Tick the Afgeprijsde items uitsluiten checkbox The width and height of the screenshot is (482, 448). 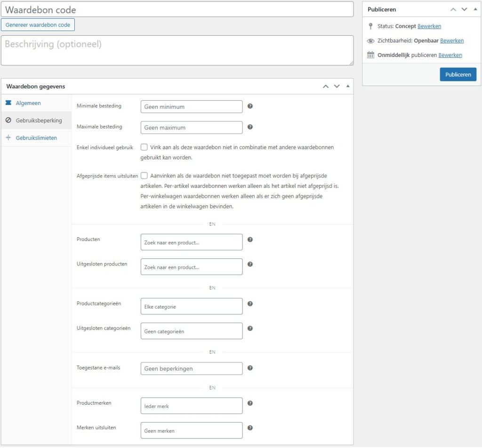pos(144,176)
